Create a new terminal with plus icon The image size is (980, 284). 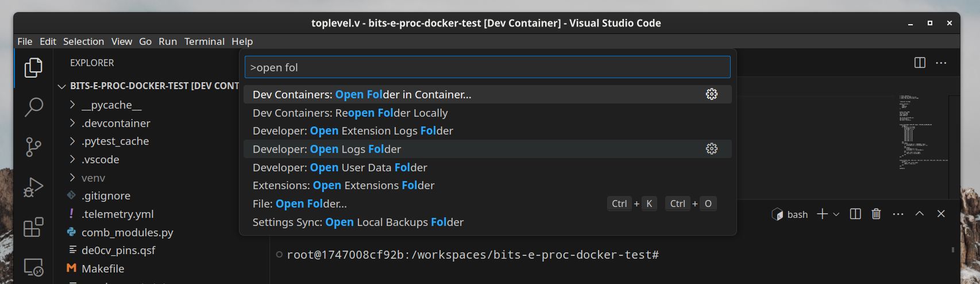tap(822, 214)
